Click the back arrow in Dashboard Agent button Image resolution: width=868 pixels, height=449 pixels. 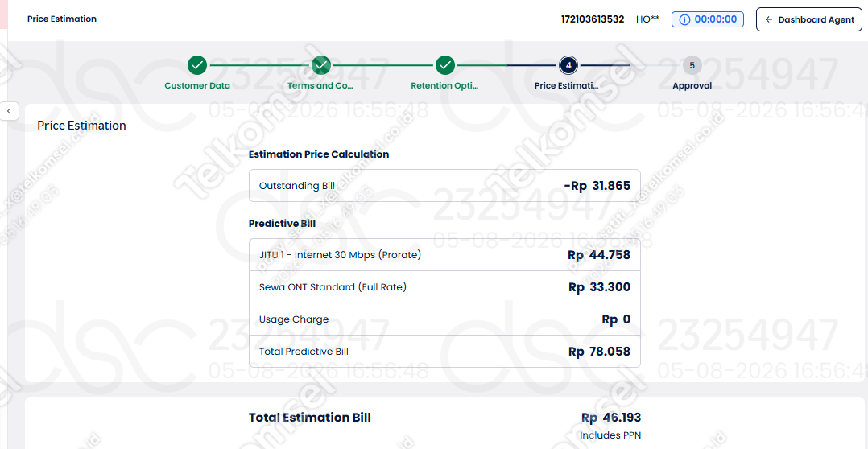768,19
